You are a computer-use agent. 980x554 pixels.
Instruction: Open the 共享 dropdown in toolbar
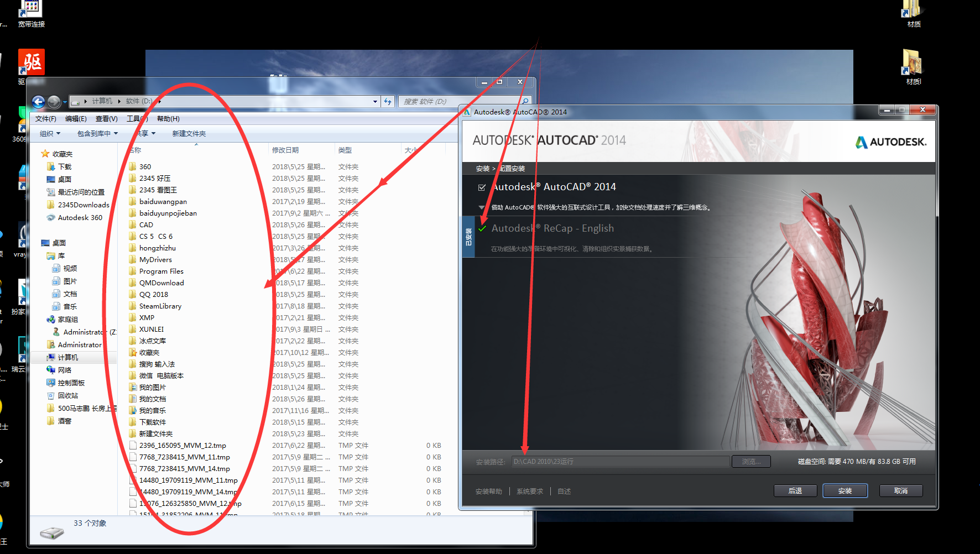146,133
